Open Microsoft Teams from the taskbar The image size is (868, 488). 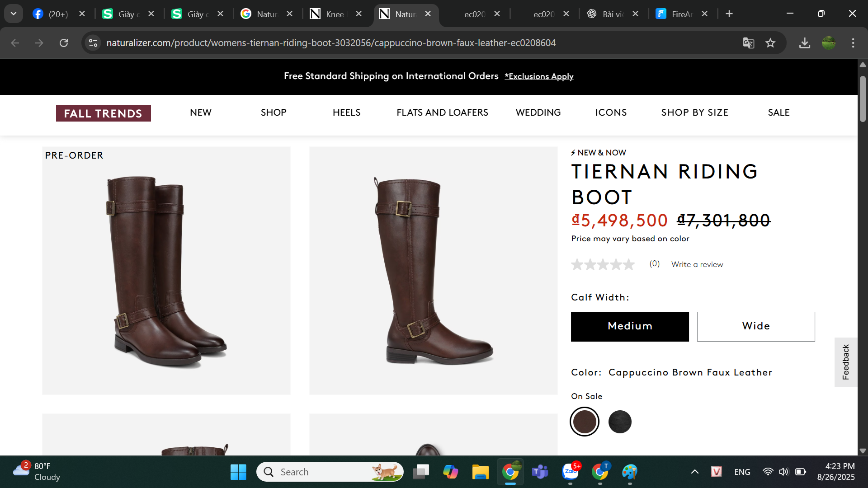[x=540, y=472]
